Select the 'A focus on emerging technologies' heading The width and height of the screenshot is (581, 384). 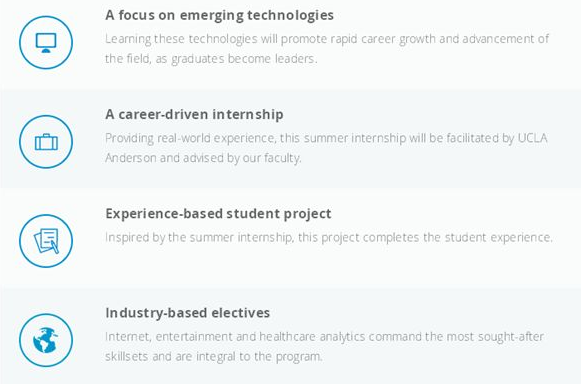219,15
